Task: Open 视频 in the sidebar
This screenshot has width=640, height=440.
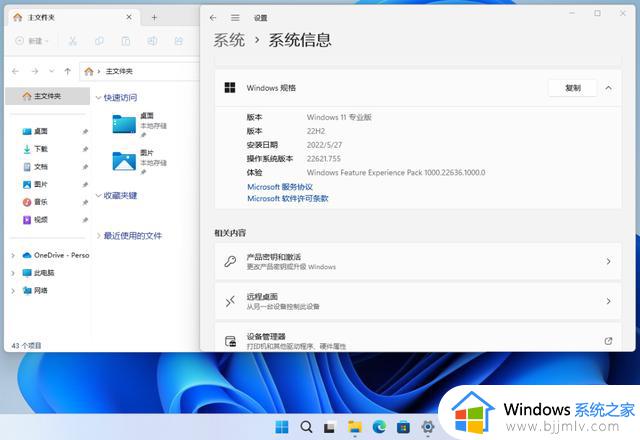Action: 41,220
